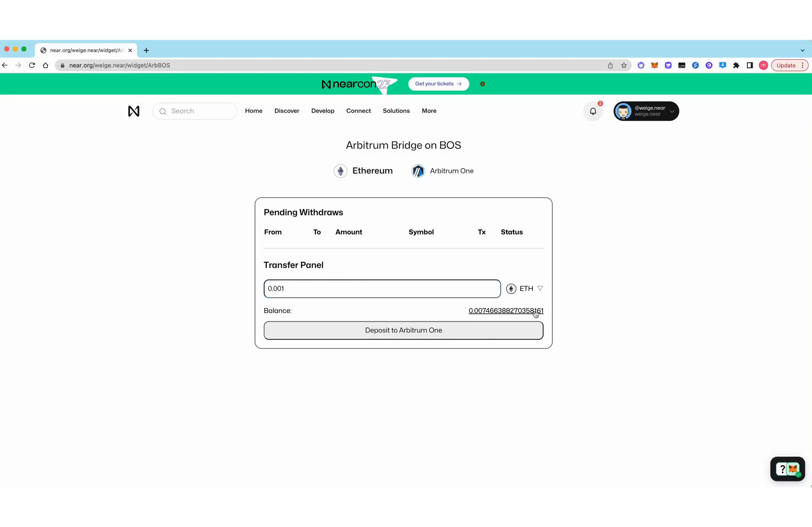Click the search magnifier icon
This screenshot has width=812, height=527.
(x=163, y=111)
